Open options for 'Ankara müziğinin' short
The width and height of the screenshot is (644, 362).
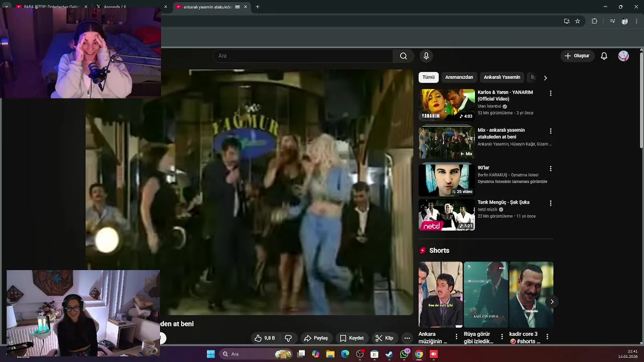[x=456, y=336]
